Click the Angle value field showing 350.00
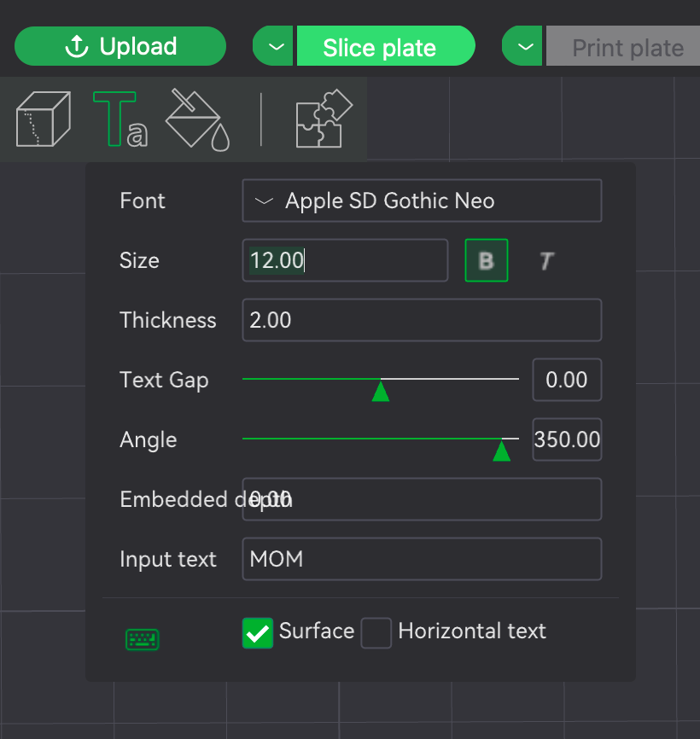 point(567,439)
